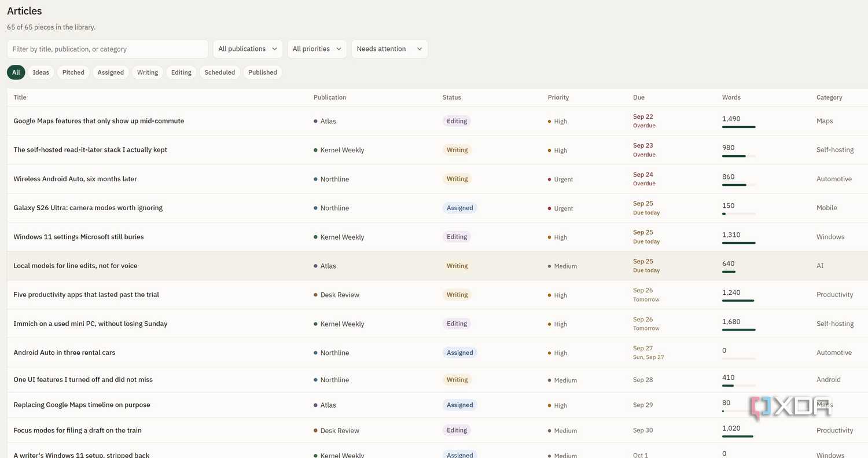Switch to the Writing filter chip
This screenshot has height=458, width=868.
(x=148, y=72)
